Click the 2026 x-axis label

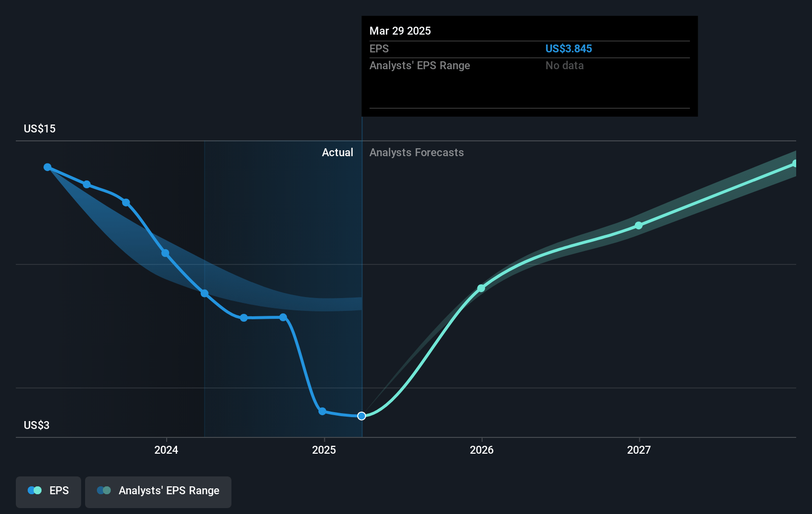tap(482, 450)
